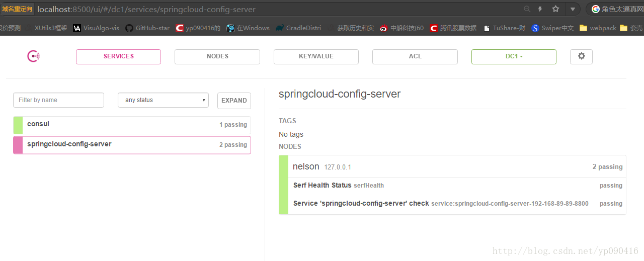Viewport: 644px width, 261px height.
Task: Click the Consul logo icon
Action: (33, 56)
